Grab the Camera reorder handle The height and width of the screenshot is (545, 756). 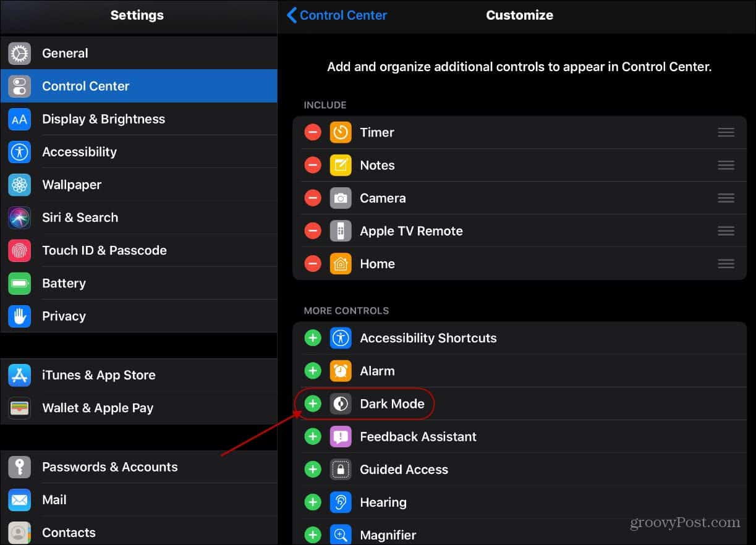[726, 198]
